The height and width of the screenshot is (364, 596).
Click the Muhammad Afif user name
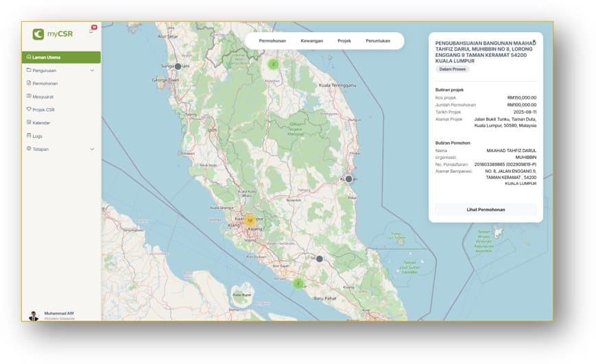[59, 313]
